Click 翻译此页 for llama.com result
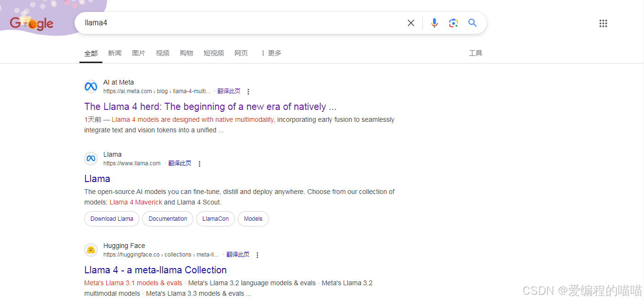This screenshot has width=644, height=301. 180,163
